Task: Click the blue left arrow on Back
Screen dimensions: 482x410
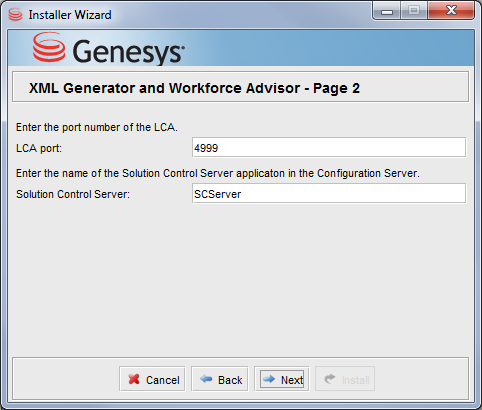Action: (x=206, y=379)
